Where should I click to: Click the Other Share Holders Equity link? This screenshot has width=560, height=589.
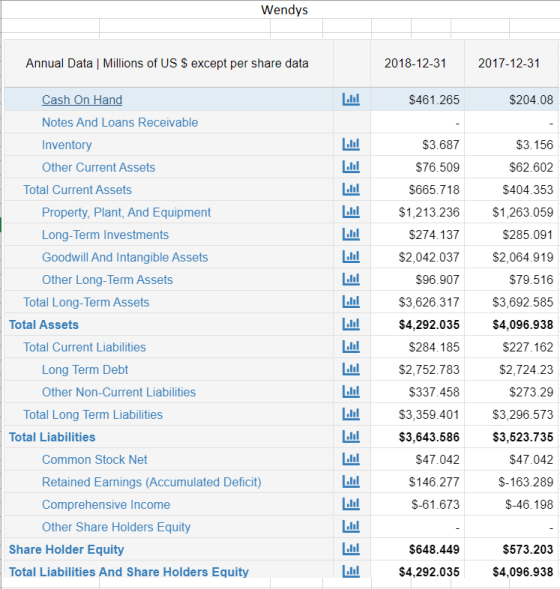point(116,527)
